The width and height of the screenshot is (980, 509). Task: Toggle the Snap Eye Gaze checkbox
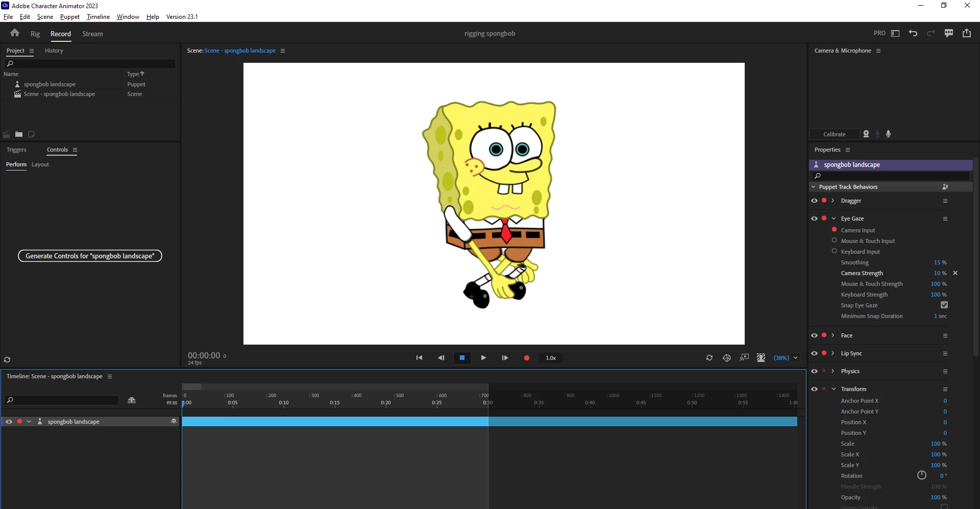[x=944, y=305]
